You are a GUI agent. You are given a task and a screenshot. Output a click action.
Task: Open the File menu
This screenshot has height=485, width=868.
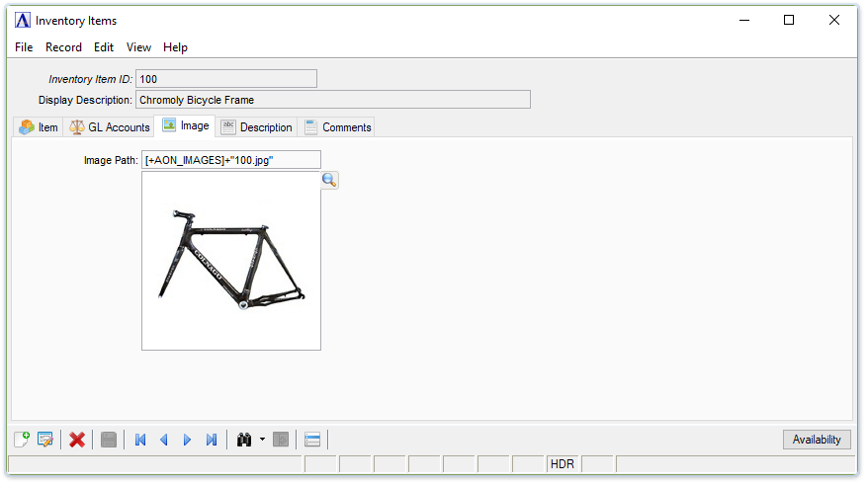point(24,47)
